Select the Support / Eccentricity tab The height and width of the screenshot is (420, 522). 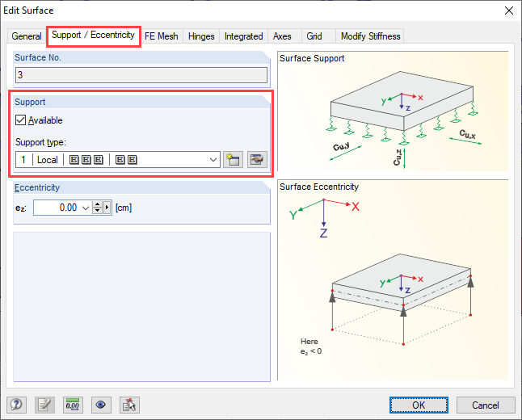pos(94,36)
